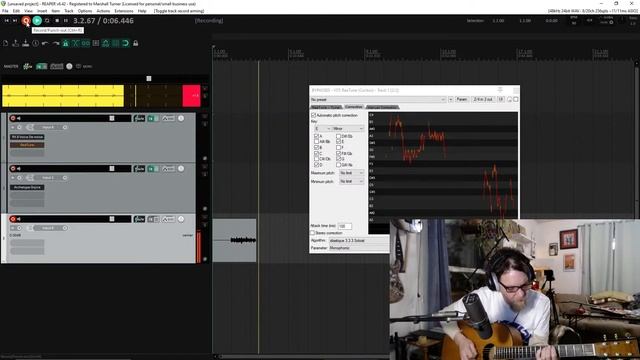Screen dimensions: 640x360
Task: Open Minimum pitch dropdown
Action: point(351,181)
